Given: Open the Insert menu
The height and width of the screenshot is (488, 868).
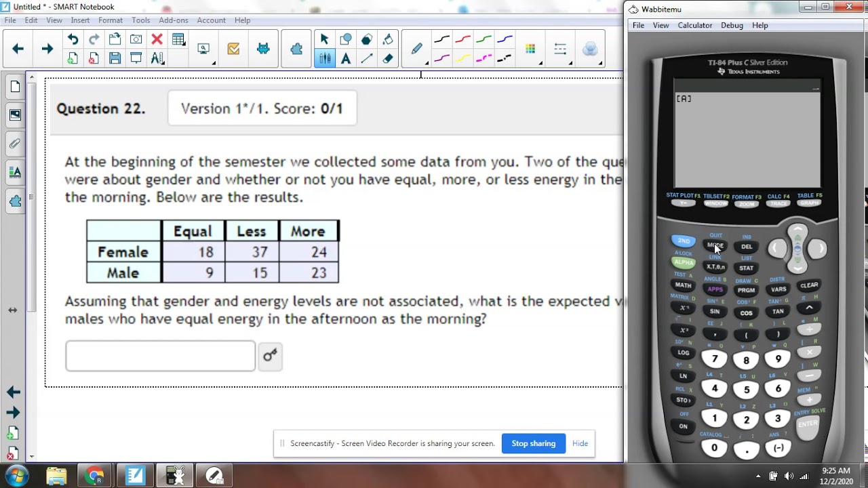Looking at the screenshot, I should 80,20.
